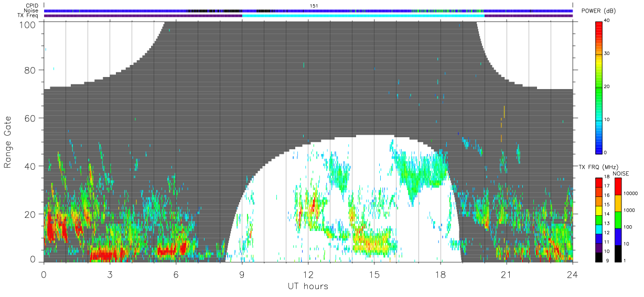Click the yellow block of the NOISE colorbar
The width and height of the screenshot is (644, 297).
pyautogui.click(x=618, y=203)
